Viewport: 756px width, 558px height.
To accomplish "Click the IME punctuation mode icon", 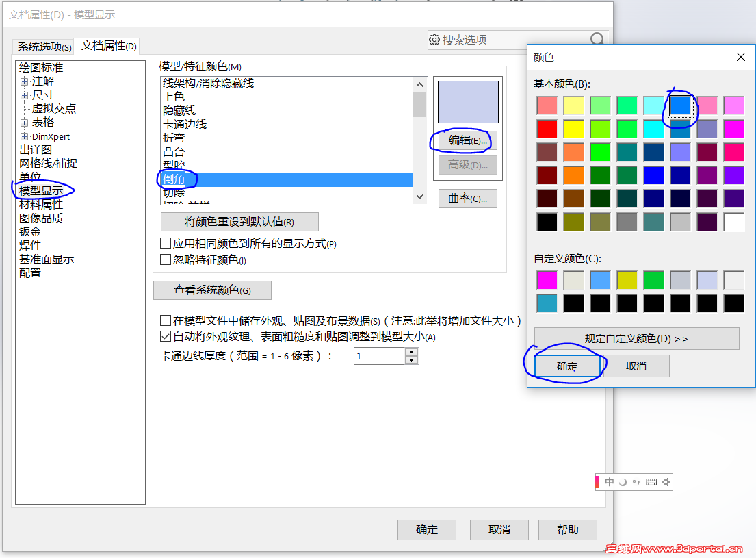I will pos(636,481).
